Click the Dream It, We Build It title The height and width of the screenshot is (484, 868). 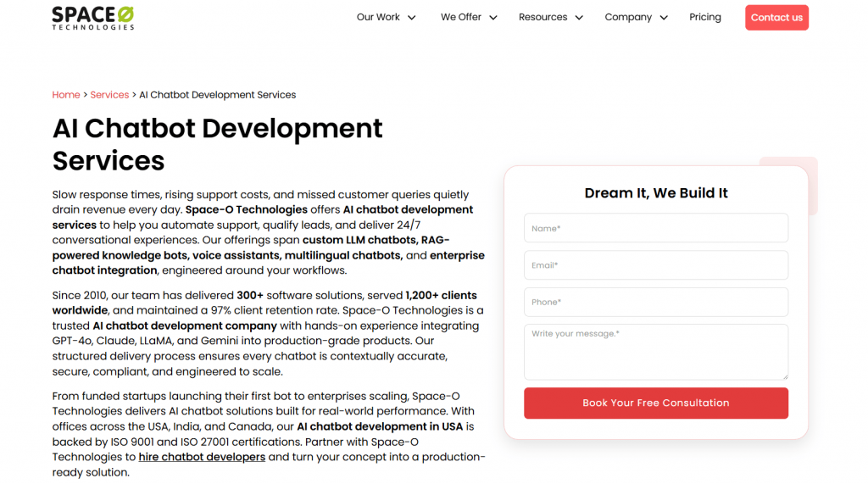(x=656, y=192)
